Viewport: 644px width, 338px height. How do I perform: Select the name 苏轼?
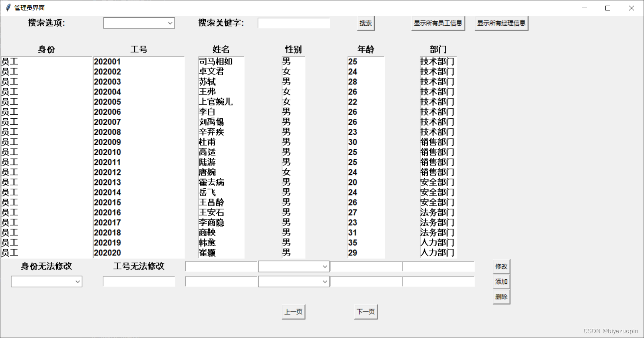(x=207, y=82)
